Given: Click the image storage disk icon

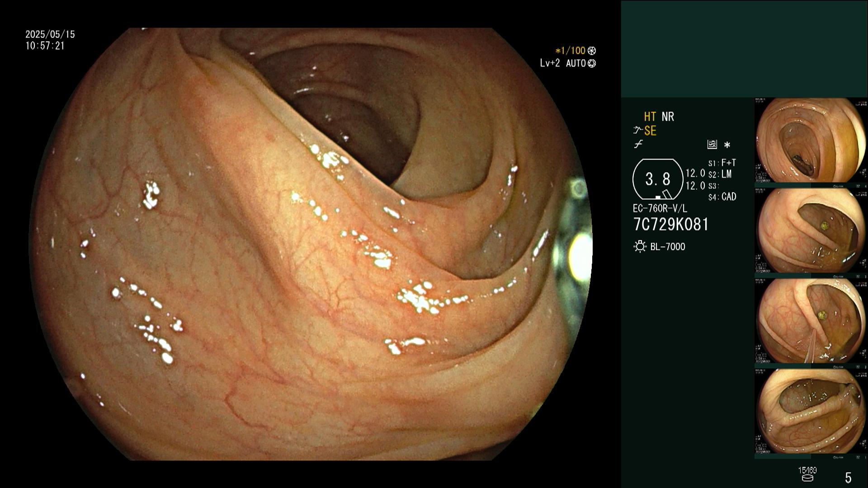Looking at the screenshot, I should 807,478.
